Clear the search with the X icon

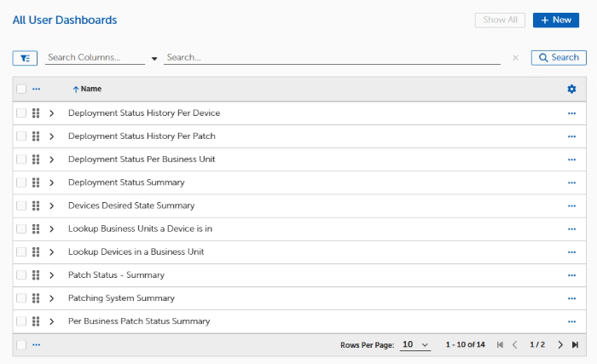515,58
